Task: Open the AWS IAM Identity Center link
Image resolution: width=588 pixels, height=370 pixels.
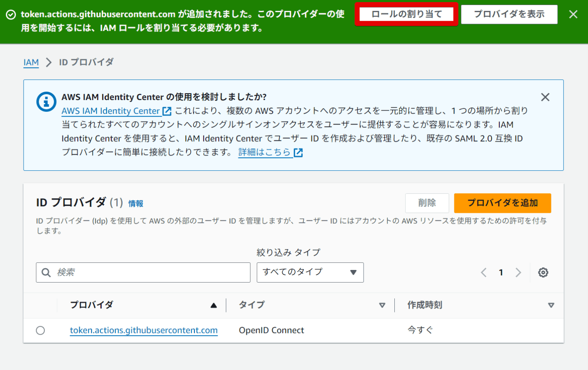Action: [x=111, y=111]
